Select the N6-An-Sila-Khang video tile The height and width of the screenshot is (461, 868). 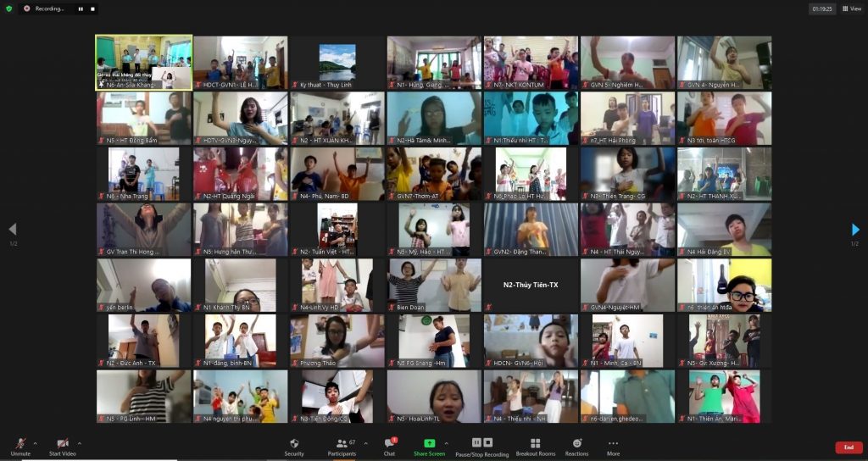(144, 63)
